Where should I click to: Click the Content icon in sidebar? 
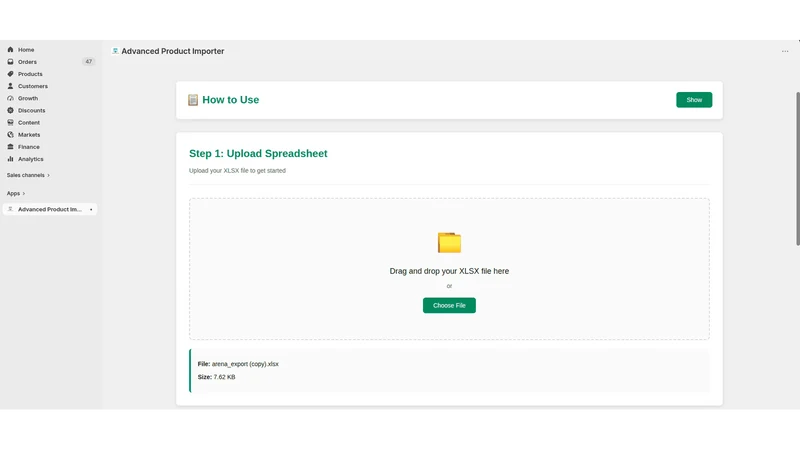click(x=10, y=122)
